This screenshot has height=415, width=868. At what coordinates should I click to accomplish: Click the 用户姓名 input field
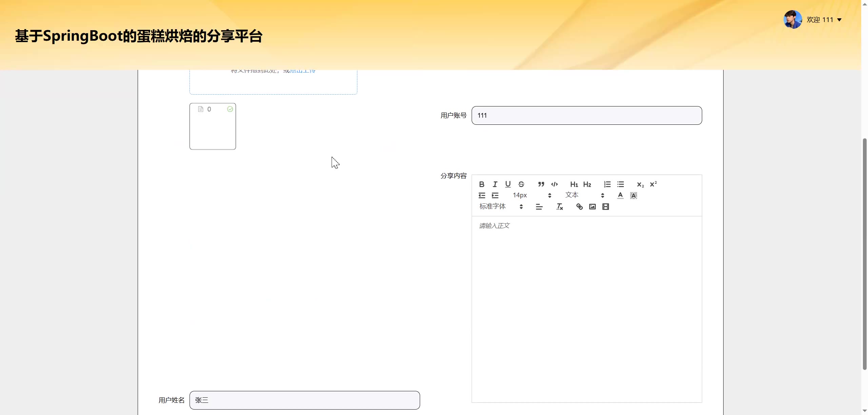(x=304, y=400)
